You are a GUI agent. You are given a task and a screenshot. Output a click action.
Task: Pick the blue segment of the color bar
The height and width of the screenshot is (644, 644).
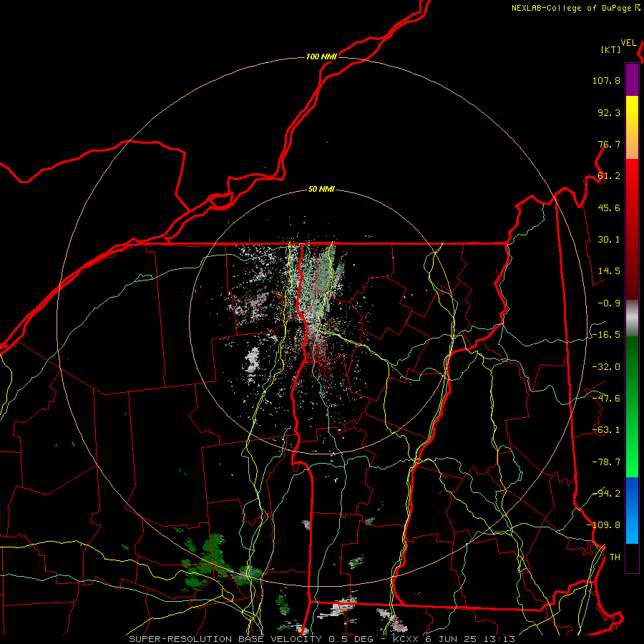click(632, 510)
